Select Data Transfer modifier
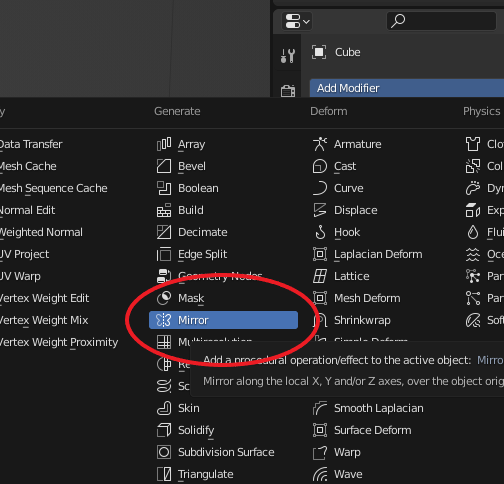 point(31,144)
